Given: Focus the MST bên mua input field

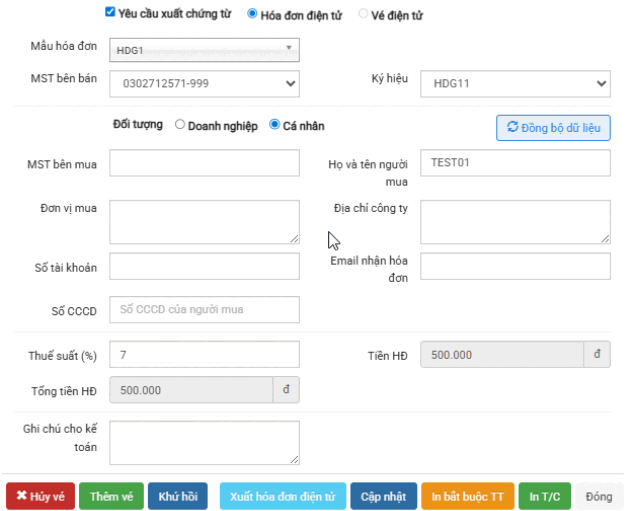Looking at the screenshot, I should (x=204, y=163).
